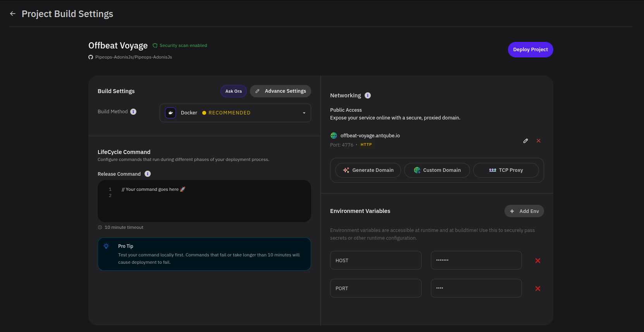This screenshot has width=644, height=332.
Task: Click the Offbeat Voyage project title
Action: (118, 46)
